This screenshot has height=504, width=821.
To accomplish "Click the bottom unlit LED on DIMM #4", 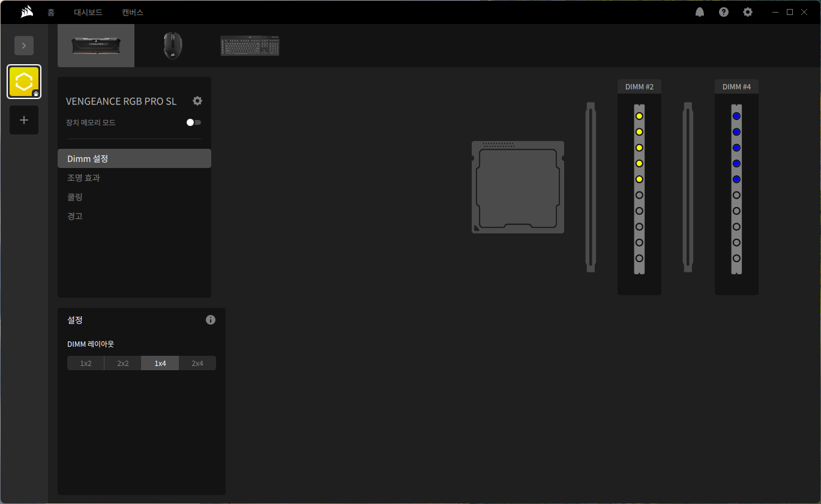I will click(x=736, y=258).
